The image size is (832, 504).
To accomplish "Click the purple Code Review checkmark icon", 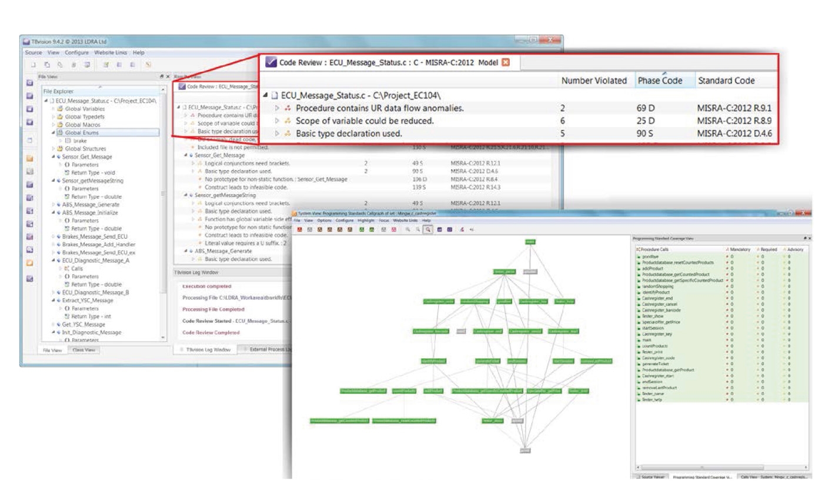I will [271, 62].
